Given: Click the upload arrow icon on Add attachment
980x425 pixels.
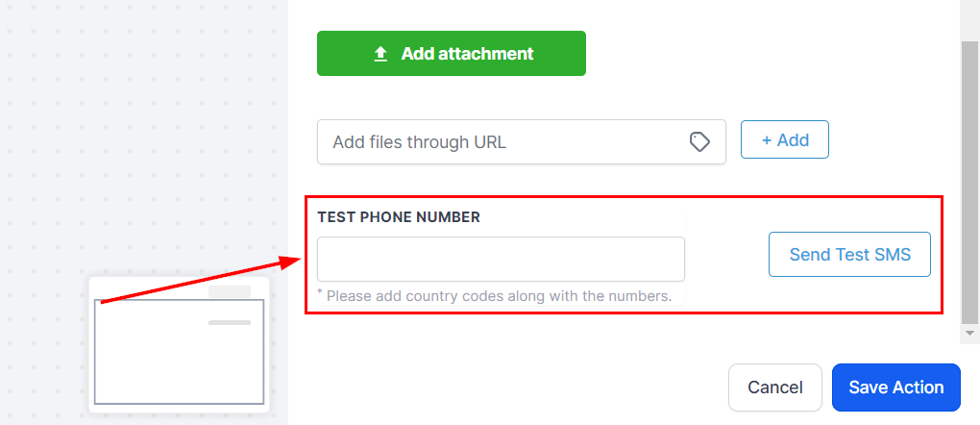Looking at the screenshot, I should 380,54.
